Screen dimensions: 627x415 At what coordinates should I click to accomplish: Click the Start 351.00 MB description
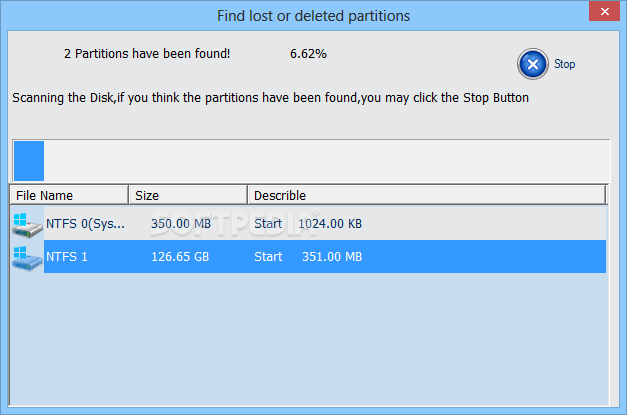coord(308,257)
